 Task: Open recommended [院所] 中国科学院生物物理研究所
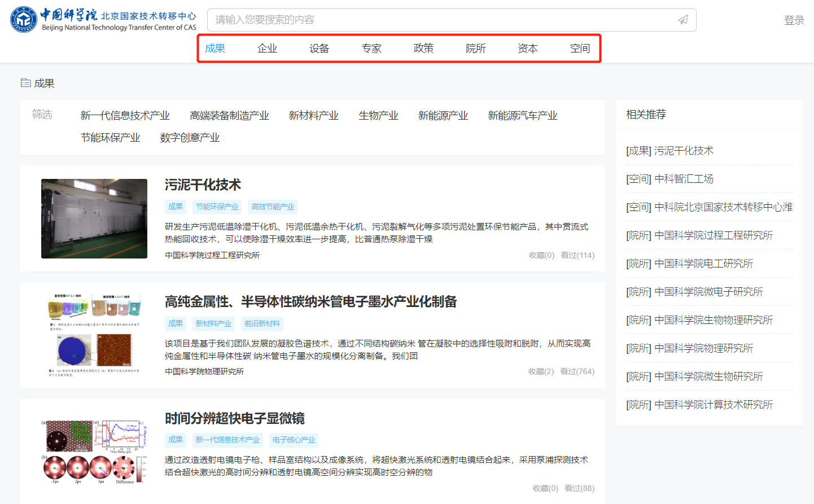pos(699,320)
